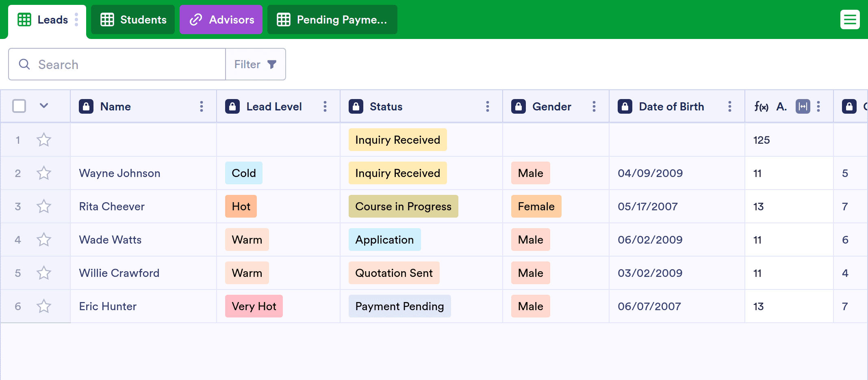Viewport: 868px width, 380px height.
Task: Open the hamburger menu at top right
Action: tap(850, 19)
